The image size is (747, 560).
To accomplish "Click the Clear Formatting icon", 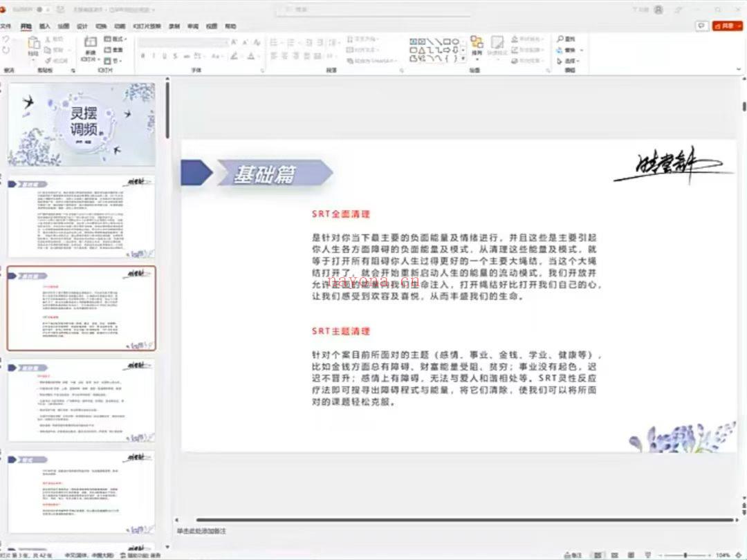I will pos(257,42).
